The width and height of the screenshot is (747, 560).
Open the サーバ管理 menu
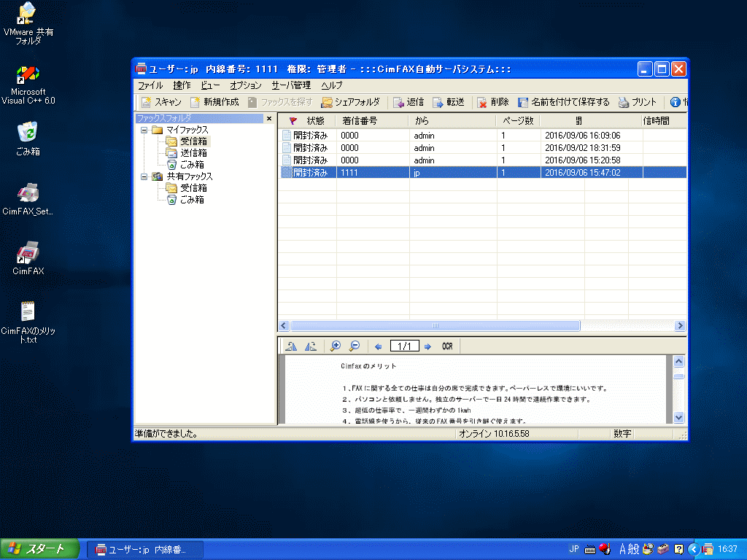point(291,85)
